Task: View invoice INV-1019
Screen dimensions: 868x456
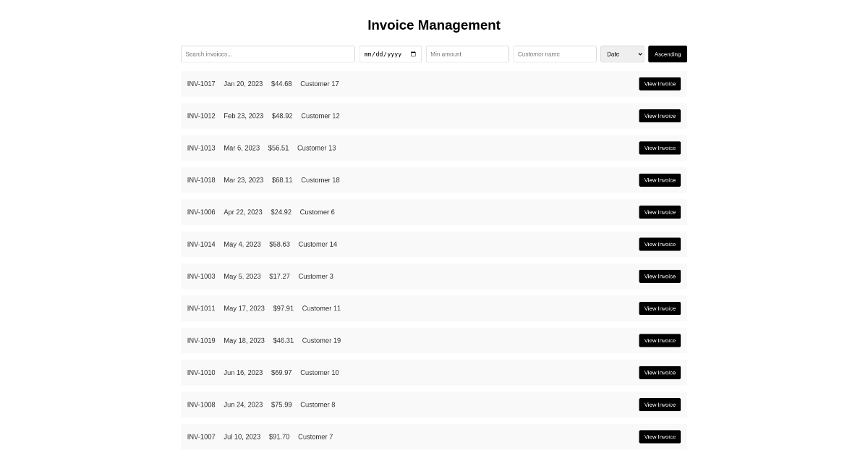Action: coord(659,340)
